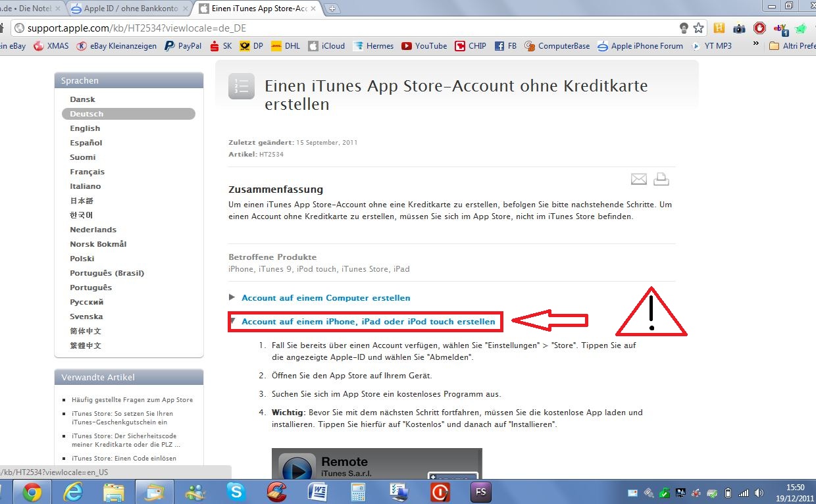Viewport: 816px width, 504px height.
Task: Select the Italiano language
Action: click(x=86, y=186)
